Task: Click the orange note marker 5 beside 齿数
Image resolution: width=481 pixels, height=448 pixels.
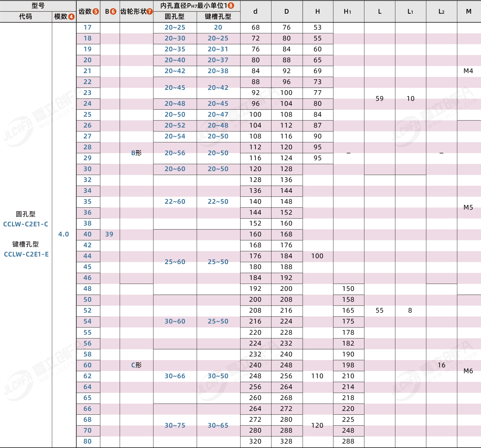Action: coord(96,11)
